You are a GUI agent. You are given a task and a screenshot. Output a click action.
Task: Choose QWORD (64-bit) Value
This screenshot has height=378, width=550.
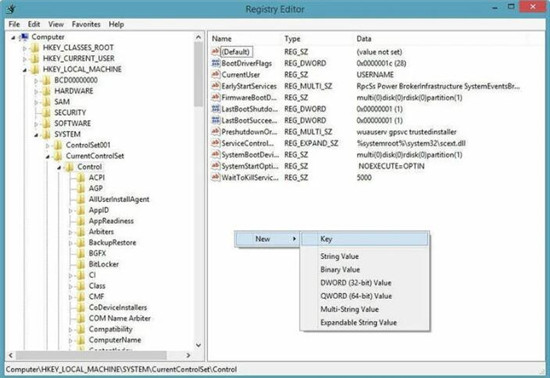365,296
